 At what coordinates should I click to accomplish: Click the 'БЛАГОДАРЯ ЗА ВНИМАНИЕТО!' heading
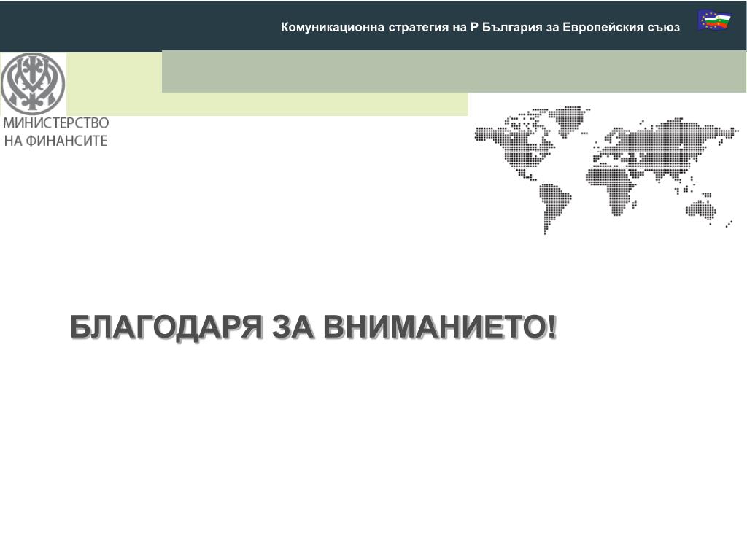coord(313,327)
